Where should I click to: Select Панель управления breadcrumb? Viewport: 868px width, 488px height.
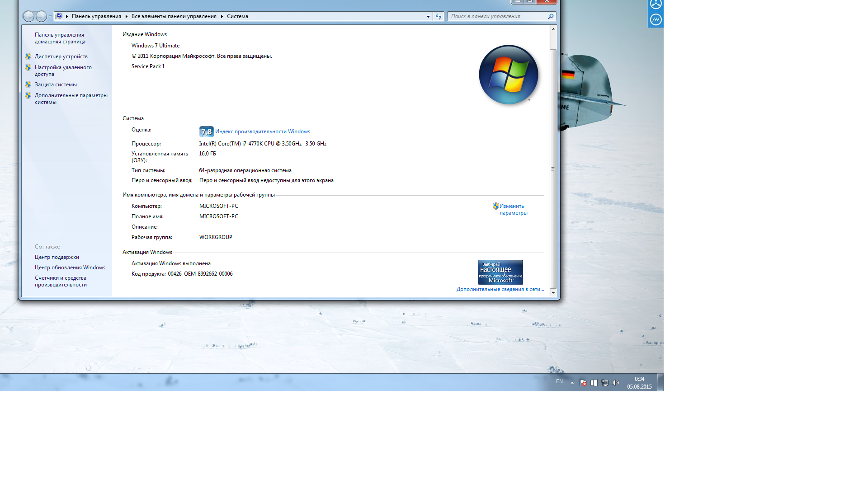[x=96, y=16]
